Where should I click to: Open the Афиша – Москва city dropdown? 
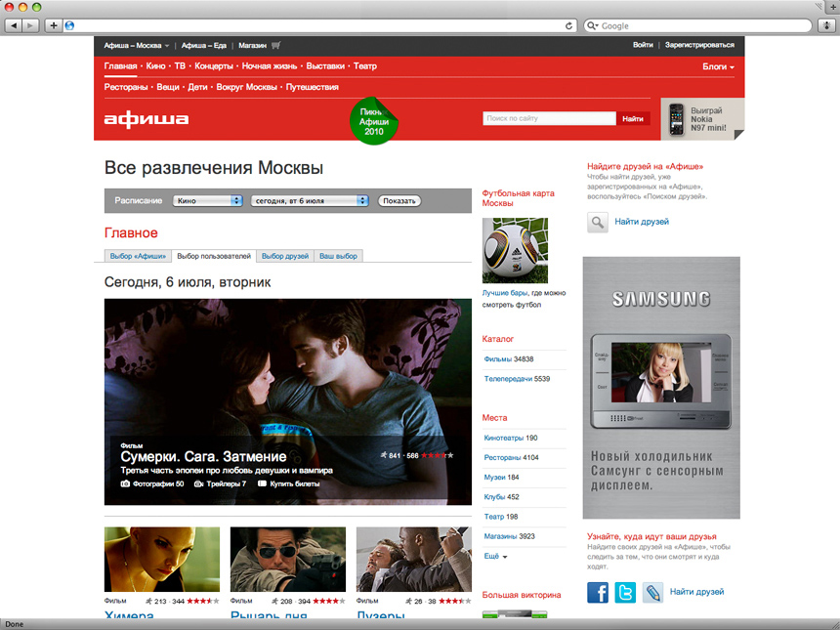click(136, 46)
